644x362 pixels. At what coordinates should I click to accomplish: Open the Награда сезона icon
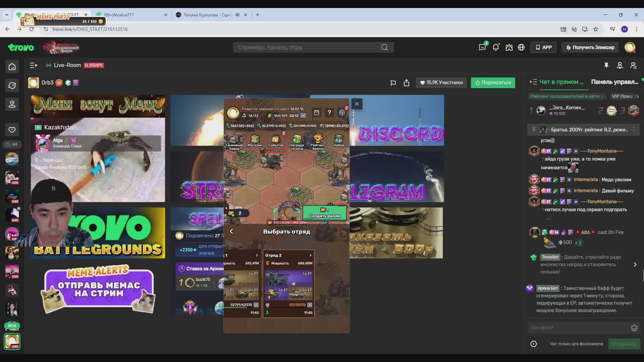click(x=297, y=142)
